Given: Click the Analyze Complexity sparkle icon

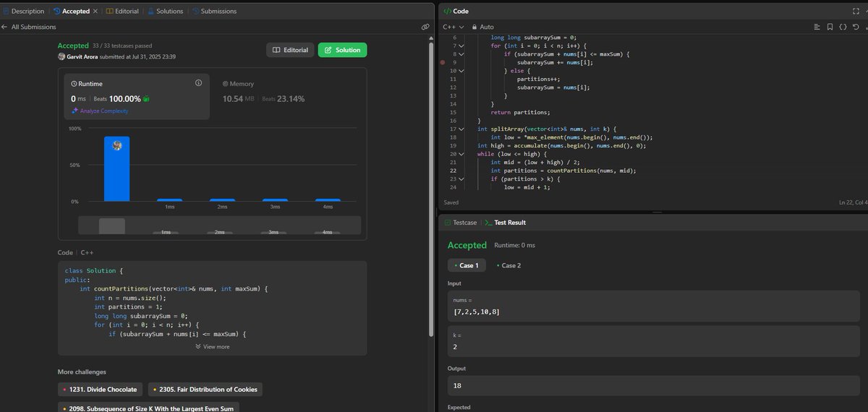Looking at the screenshot, I should click(75, 111).
